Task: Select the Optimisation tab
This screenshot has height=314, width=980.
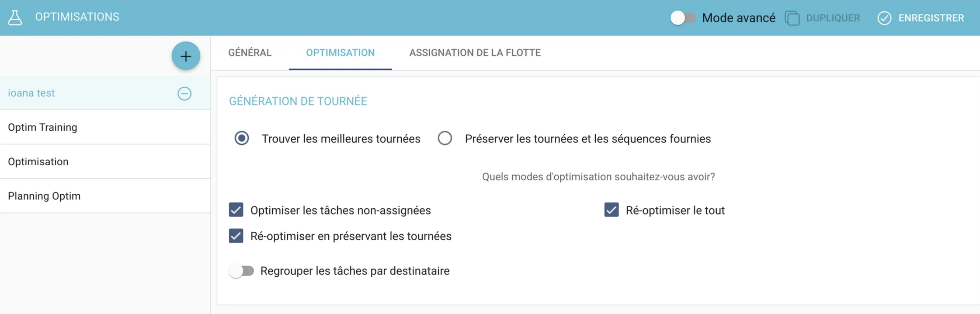Action: (x=340, y=52)
